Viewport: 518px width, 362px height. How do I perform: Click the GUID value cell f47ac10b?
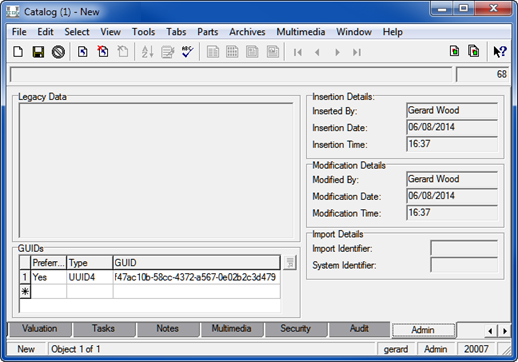tap(196, 277)
